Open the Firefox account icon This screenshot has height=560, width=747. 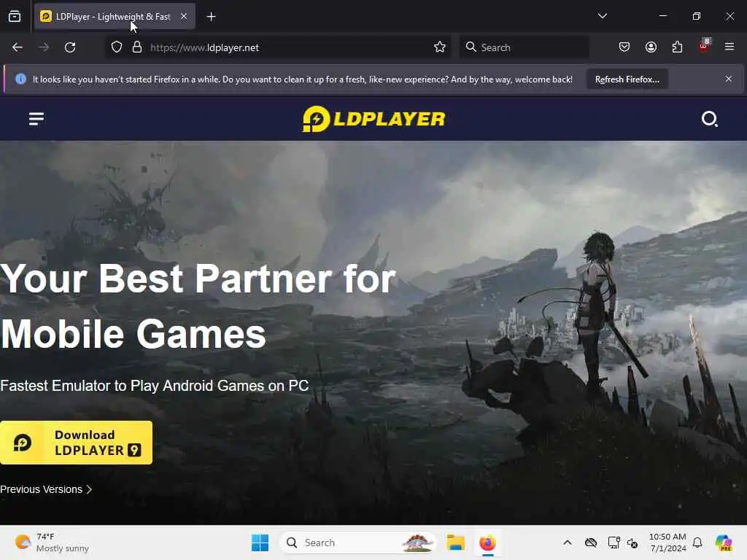(x=651, y=47)
